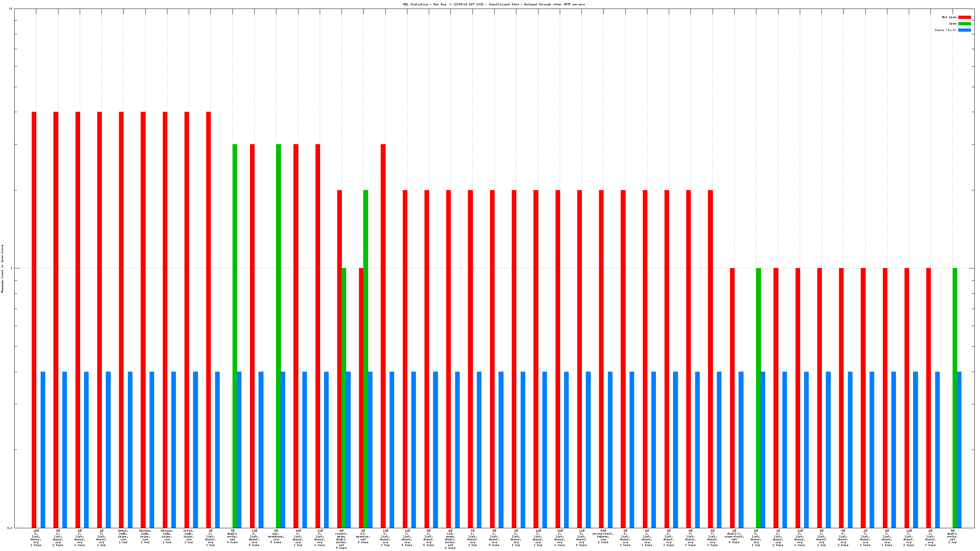Click the Y-axis tick label 10
Image resolution: width=980 pixels, height=551 pixels.
point(11,9)
